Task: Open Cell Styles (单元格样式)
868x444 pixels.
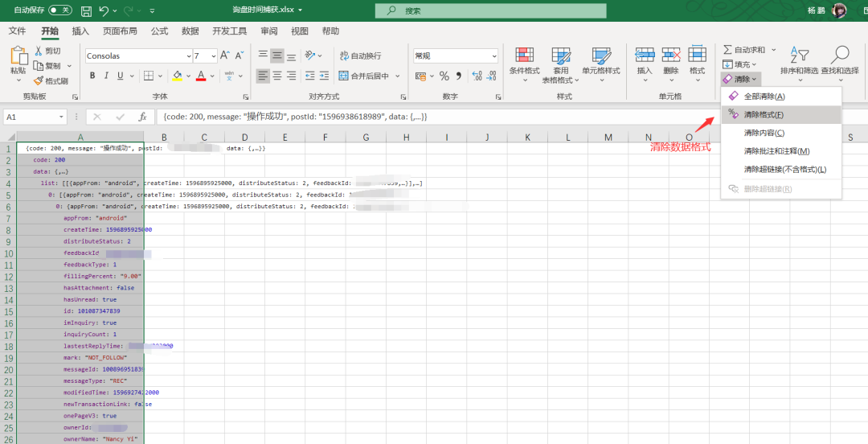Action: coord(600,65)
